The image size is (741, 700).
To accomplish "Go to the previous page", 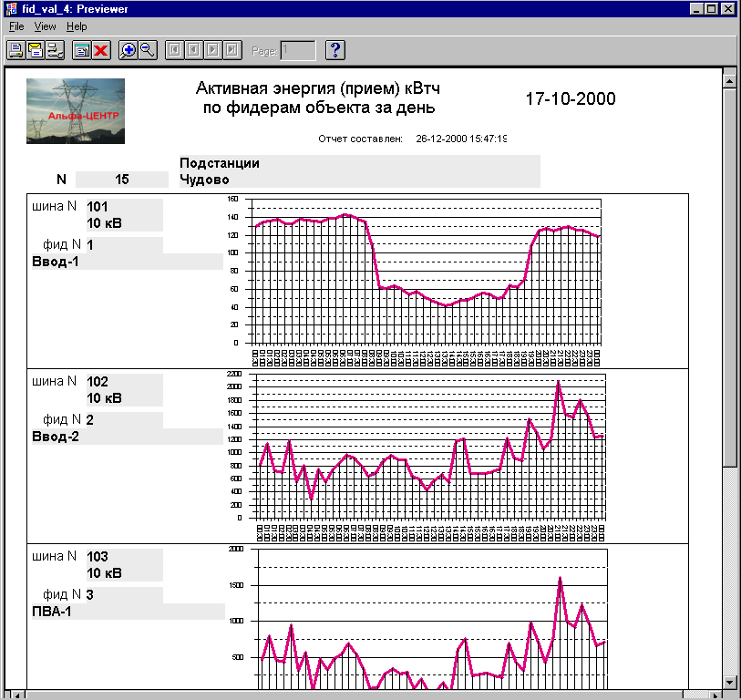I will pyautogui.click(x=194, y=50).
